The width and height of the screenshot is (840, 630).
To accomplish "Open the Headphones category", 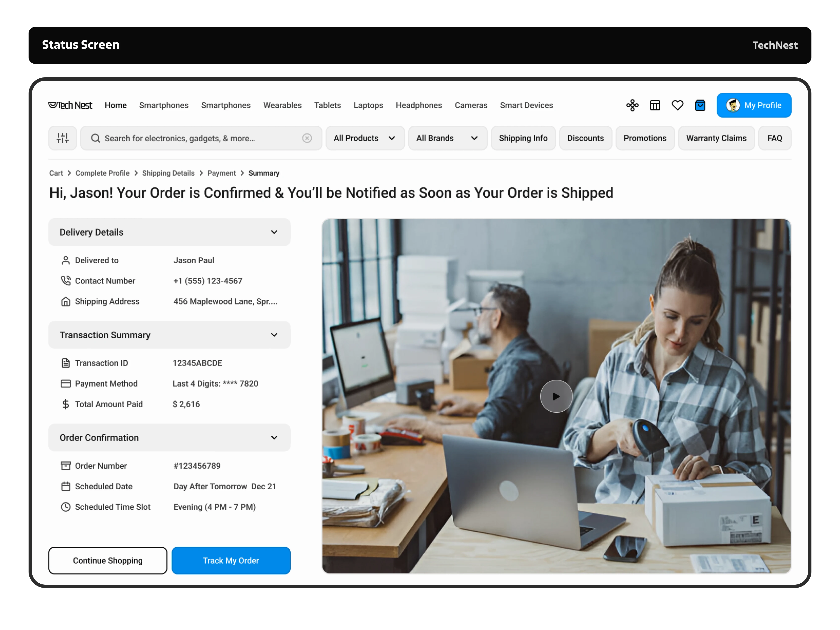I will point(419,105).
